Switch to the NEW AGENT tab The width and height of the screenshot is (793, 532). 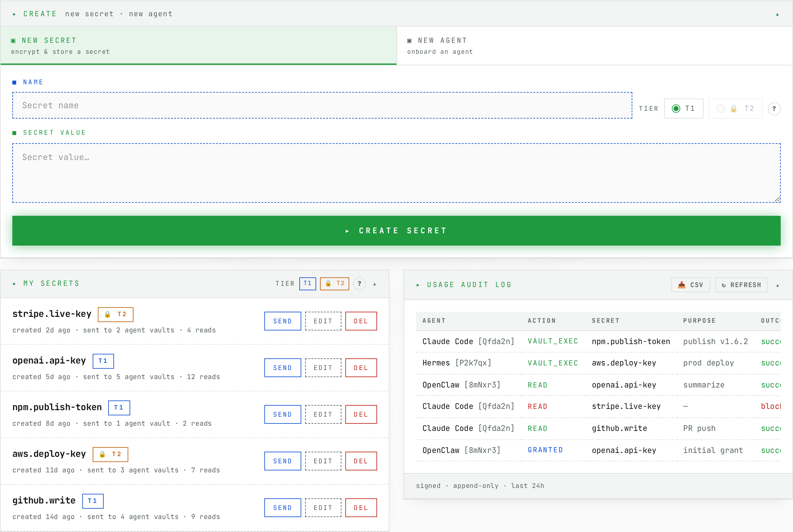pos(594,45)
